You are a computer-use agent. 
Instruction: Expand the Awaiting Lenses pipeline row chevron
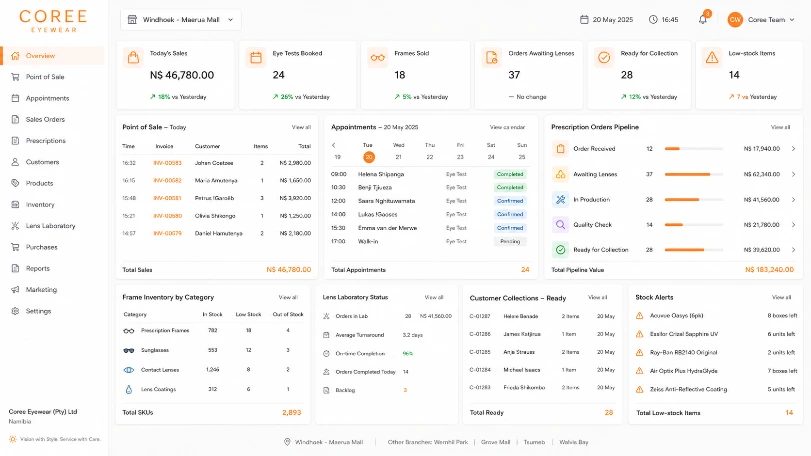793,174
